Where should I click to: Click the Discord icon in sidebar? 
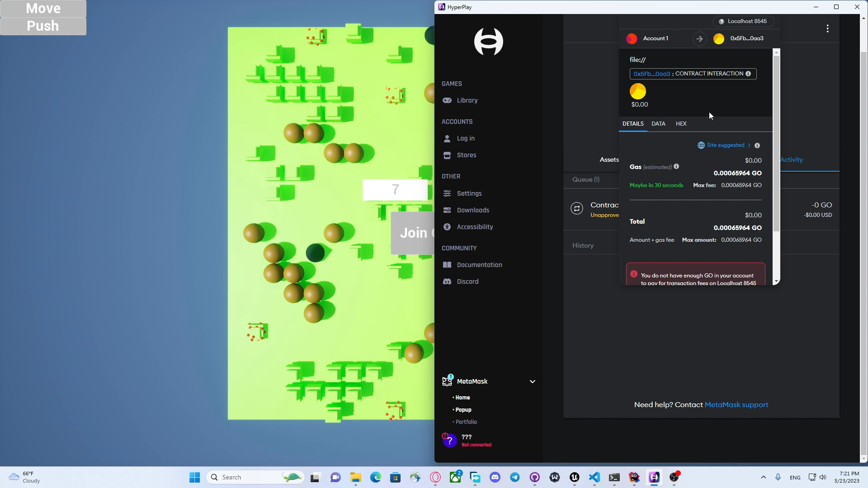(447, 282)
